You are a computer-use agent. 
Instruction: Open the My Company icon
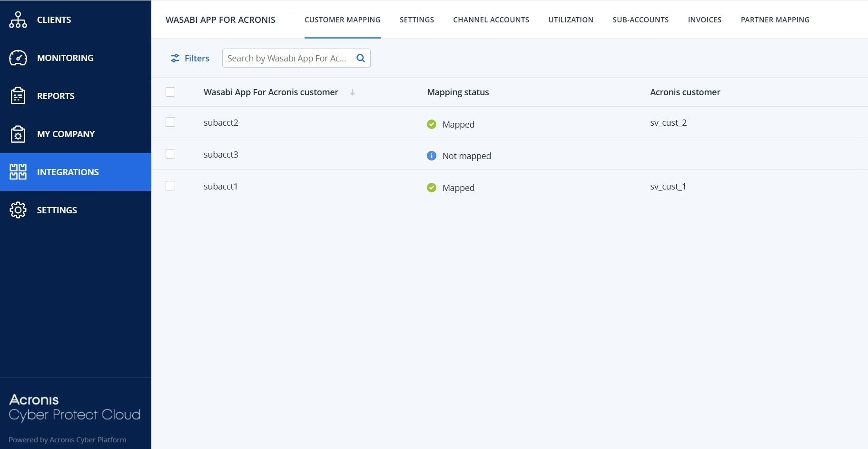(x=18, y=134)
